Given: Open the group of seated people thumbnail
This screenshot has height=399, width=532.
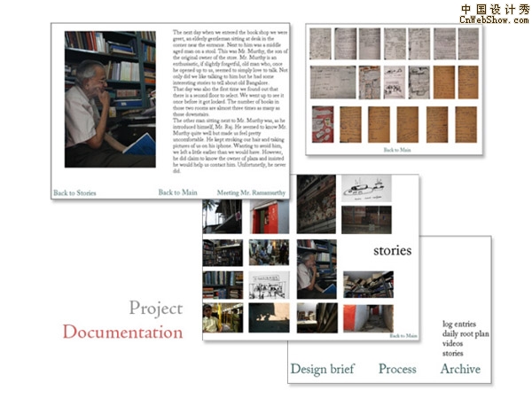Looking at the screenshot, I should coord(269,253).
